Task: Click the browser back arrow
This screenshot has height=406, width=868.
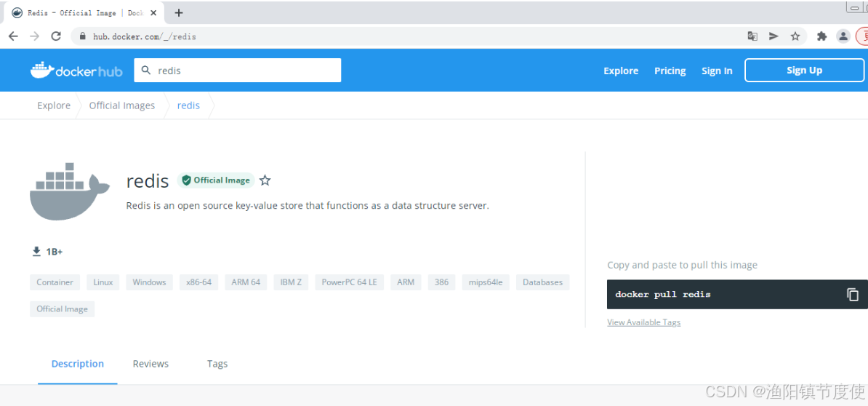Action: [x=13, y=36]
